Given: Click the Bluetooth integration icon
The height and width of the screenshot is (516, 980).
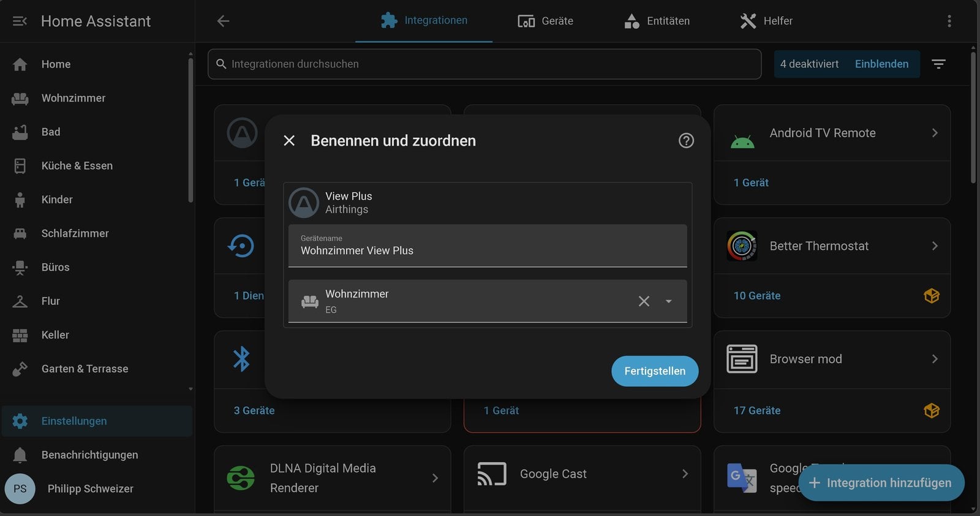Looking at the screenshot, I should point(241,359).
